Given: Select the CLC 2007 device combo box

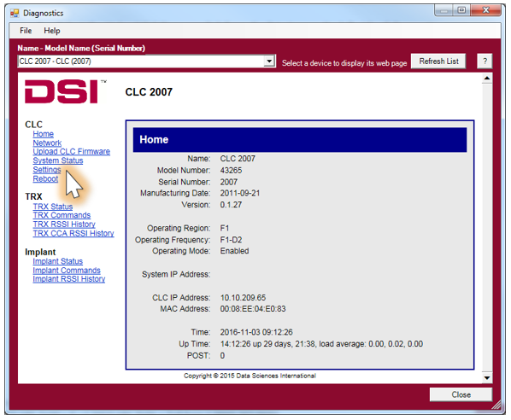Looking at the screenshot, I should (x=146, y=61).
